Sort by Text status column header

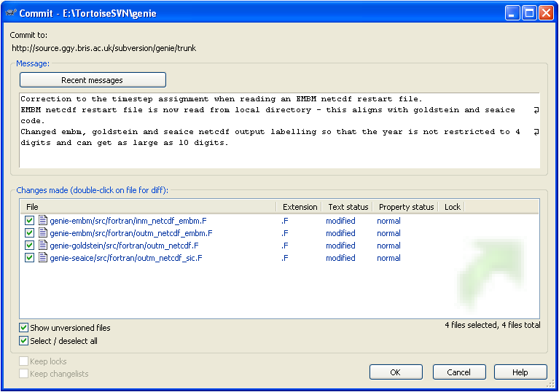pos(348,207)
